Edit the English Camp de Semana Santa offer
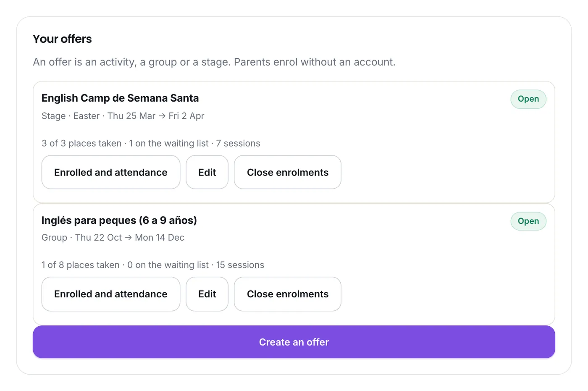588x391 pixels. [x=207, y=172]
